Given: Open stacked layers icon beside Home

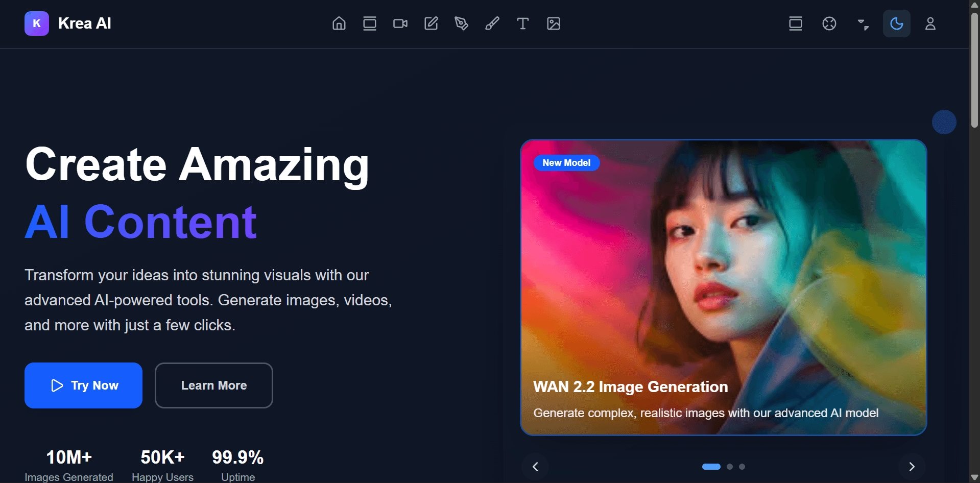Looking at the screenshot, I should click(370, 23).
